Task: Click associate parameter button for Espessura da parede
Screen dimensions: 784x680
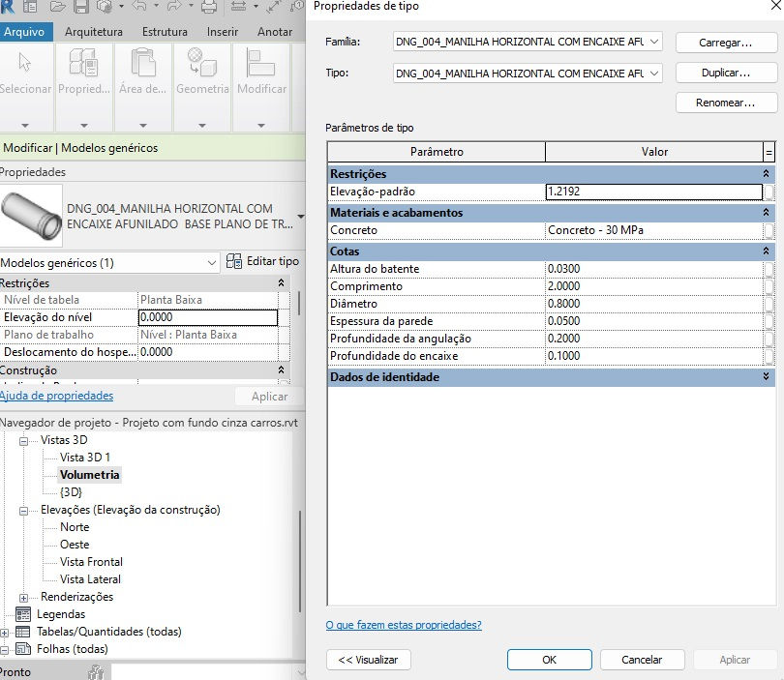Action: click(x=769, y=321)
